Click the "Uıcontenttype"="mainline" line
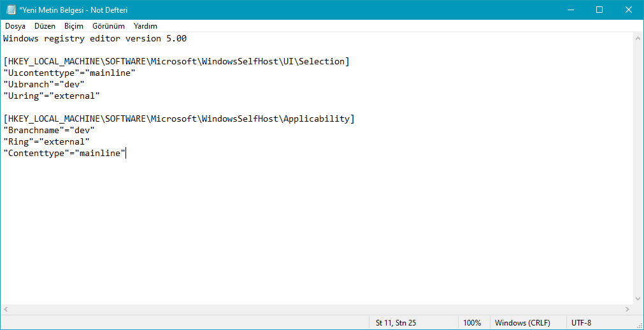This screenshot has height=330, width=644. [69, 73]
